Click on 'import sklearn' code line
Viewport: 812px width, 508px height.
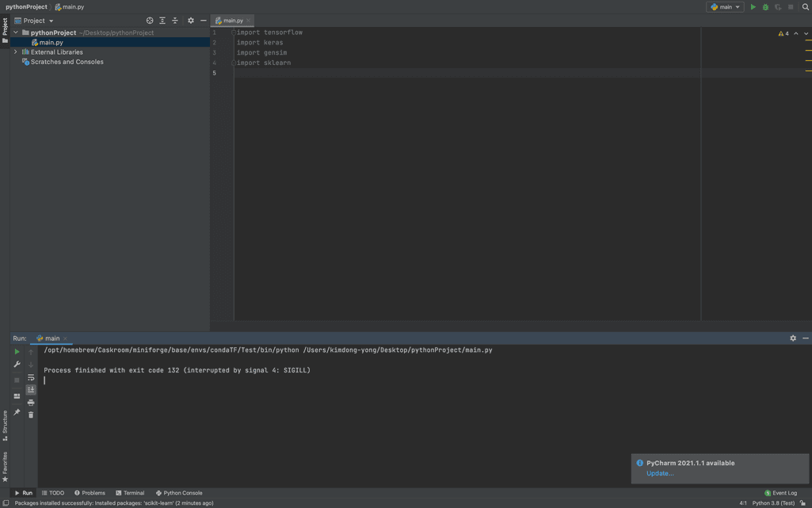(264, 63)
